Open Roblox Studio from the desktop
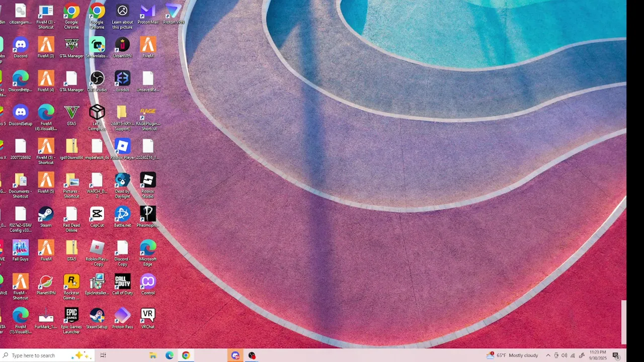The height and width of the screenshot is (362, 644). (148, 186)
